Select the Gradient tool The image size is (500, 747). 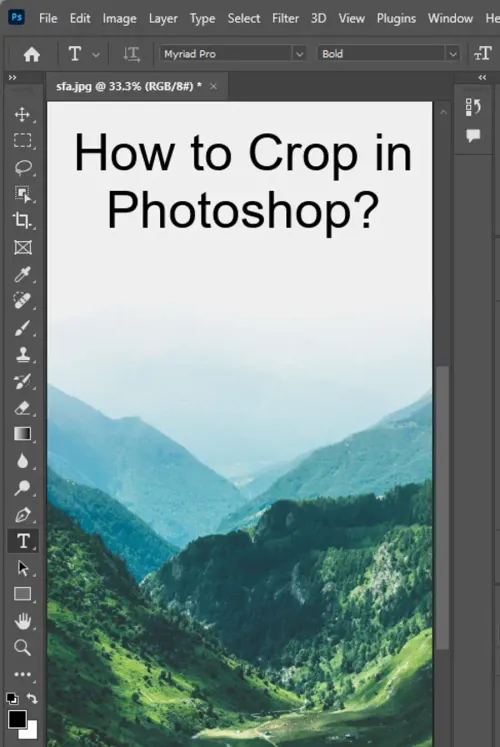(22, 434)
